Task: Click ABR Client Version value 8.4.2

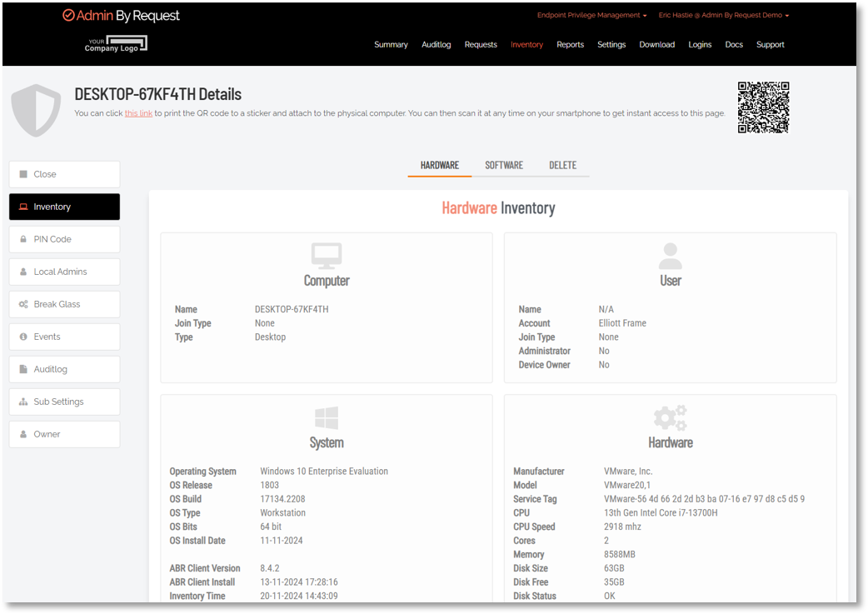Action: [270, 569]
